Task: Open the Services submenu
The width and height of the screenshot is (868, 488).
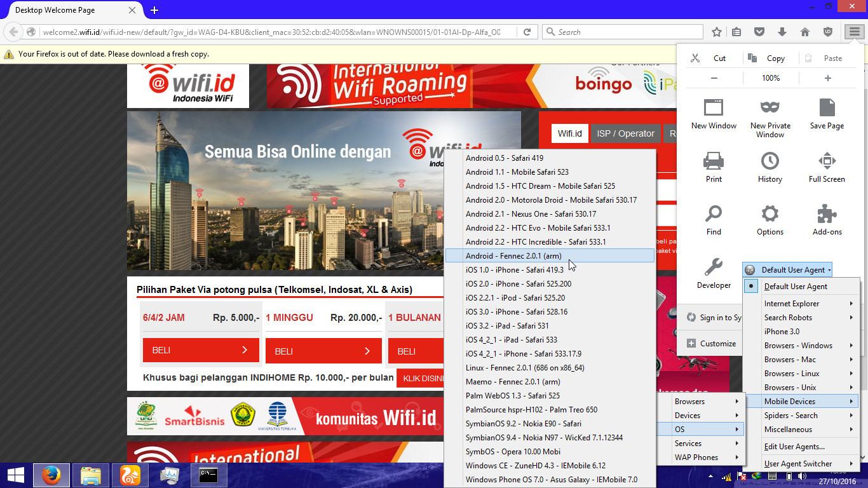Action: click(699, 444)
